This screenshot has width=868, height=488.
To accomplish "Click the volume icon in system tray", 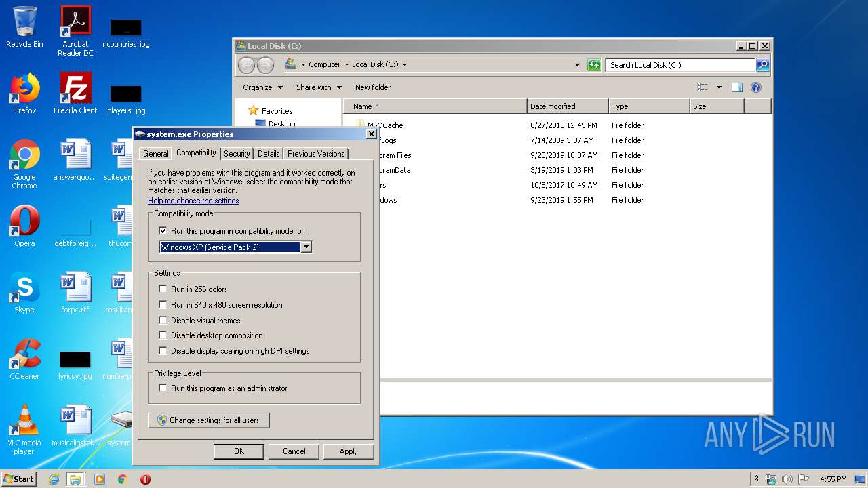I will click(x=787, y=479).
